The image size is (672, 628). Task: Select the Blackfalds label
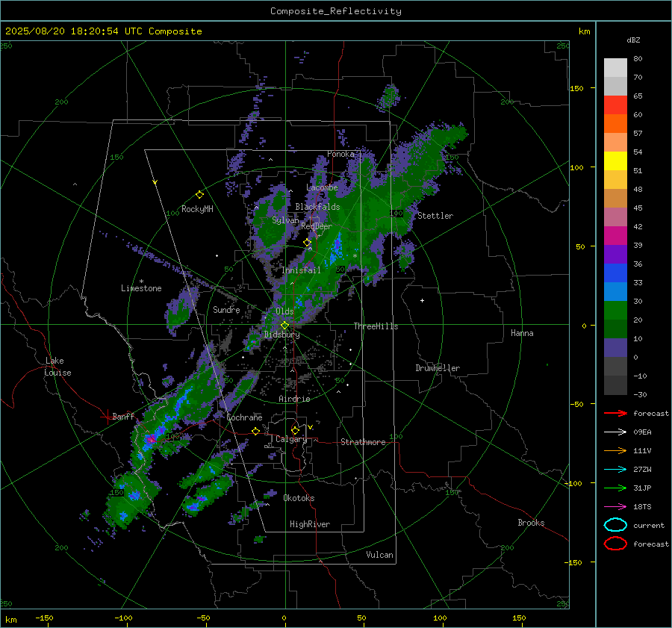(x=317, y=207)
